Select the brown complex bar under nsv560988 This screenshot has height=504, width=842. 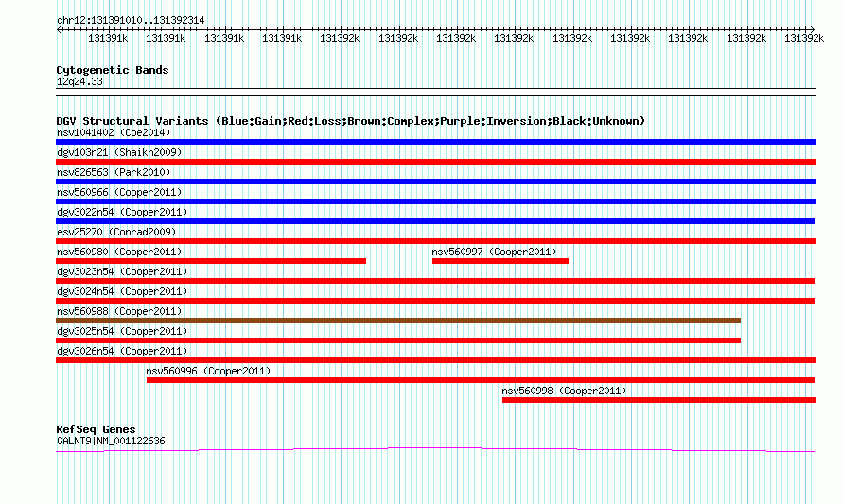coord(398,321)
